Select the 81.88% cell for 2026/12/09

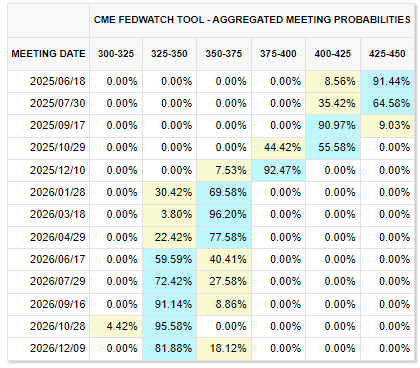pos(170,349)
